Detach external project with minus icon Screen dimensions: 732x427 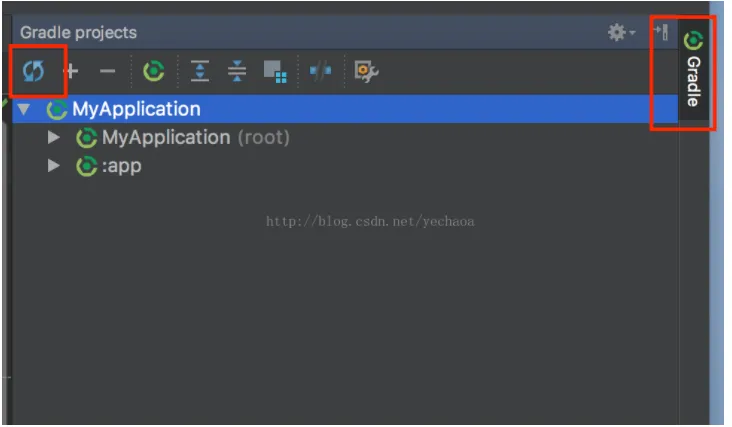(x=107, y=71)
